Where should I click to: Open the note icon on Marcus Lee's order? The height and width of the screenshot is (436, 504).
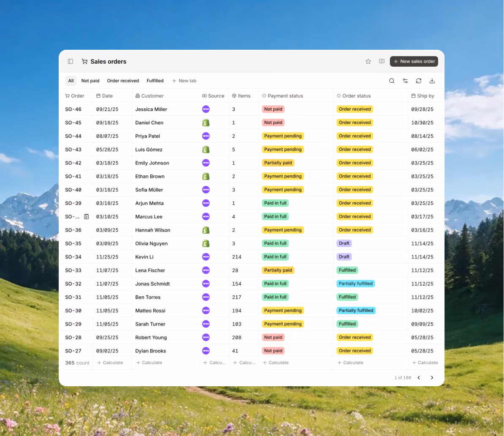tap(87, 217)
